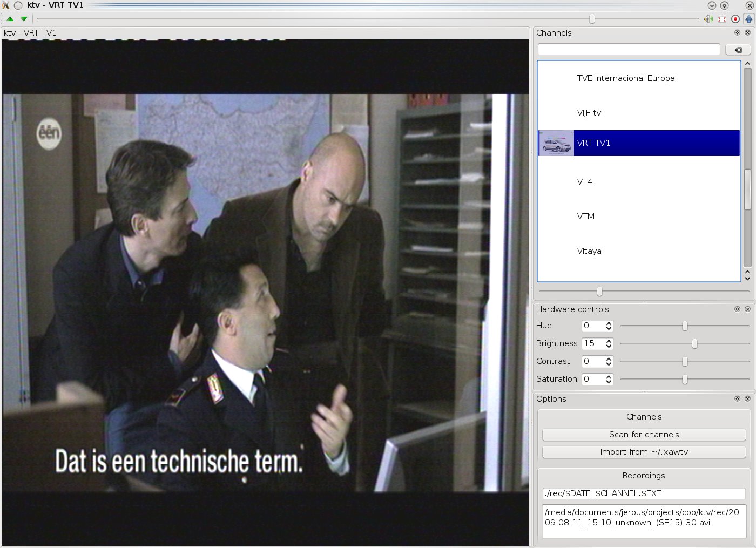
Task: Float the Hardware controls panel
Action: (x=737, y=309)
